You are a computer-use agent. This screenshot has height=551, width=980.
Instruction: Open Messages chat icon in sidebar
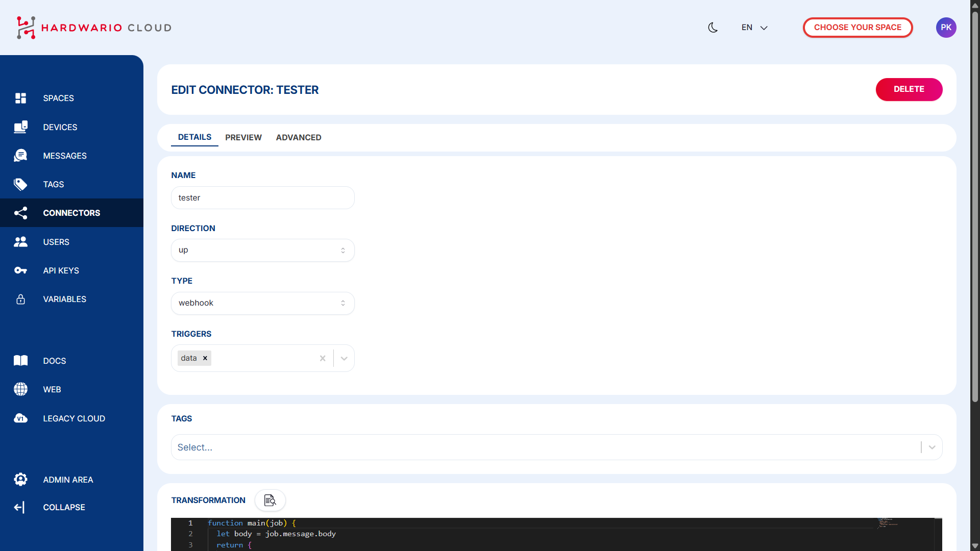[20, 156]
